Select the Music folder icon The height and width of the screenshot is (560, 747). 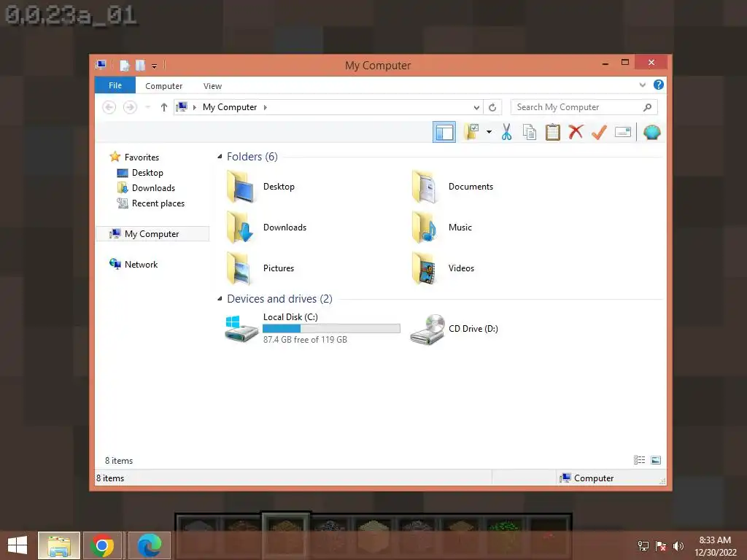425,227
